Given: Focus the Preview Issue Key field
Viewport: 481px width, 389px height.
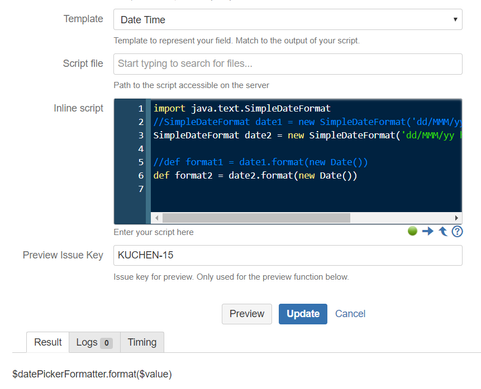Looking at the screenshot, I should [x=288, y=255].
